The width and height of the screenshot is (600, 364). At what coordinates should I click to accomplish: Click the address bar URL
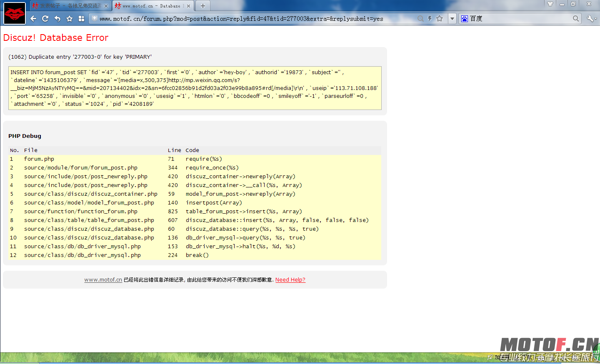(241, 19)
